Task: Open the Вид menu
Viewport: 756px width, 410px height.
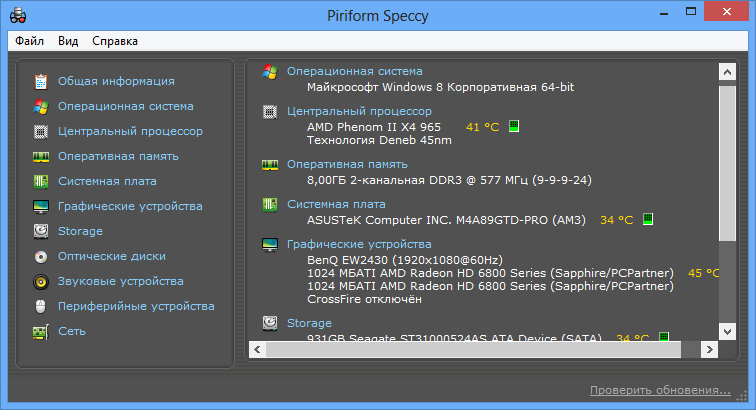Action: click(68, 41)
